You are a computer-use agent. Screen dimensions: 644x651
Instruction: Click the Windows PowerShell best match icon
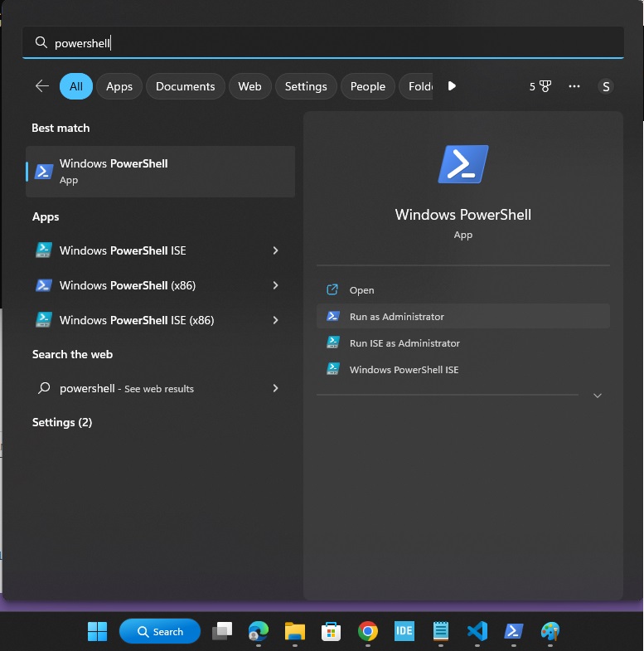coord(44,172)
